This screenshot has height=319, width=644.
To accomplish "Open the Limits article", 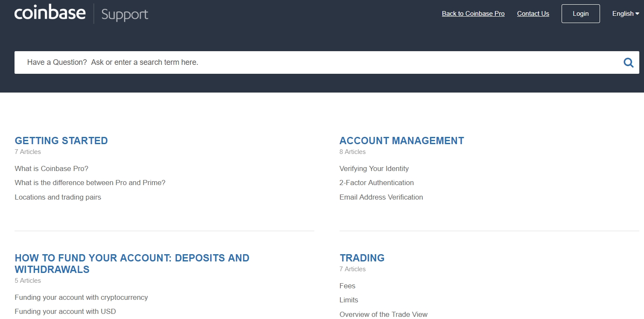I will [x=348, y=300].
